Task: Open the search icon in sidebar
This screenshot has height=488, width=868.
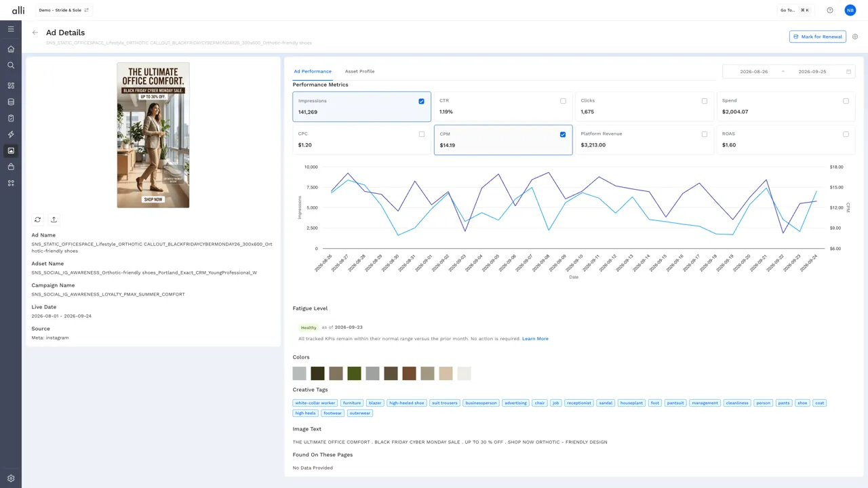Action: click(11, 66)
